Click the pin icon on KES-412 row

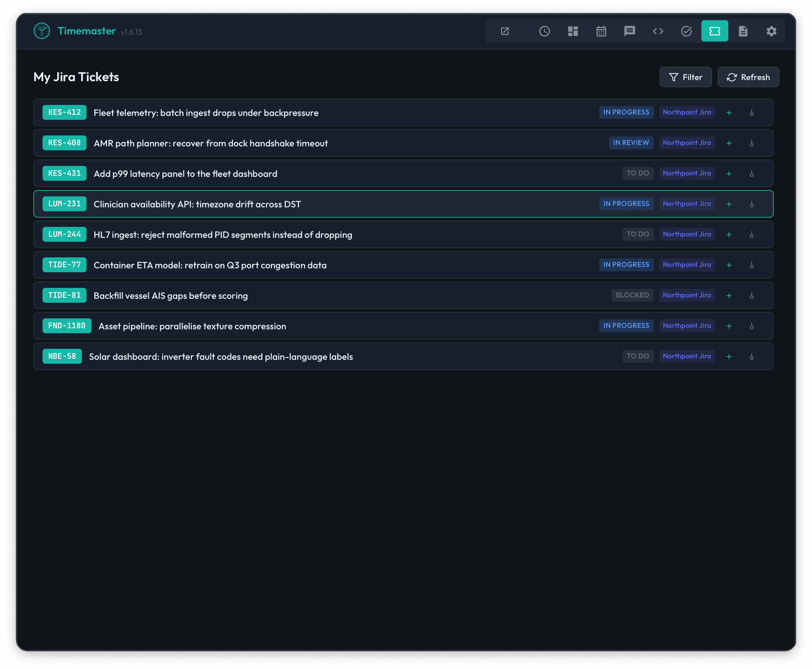pos(752,113)
